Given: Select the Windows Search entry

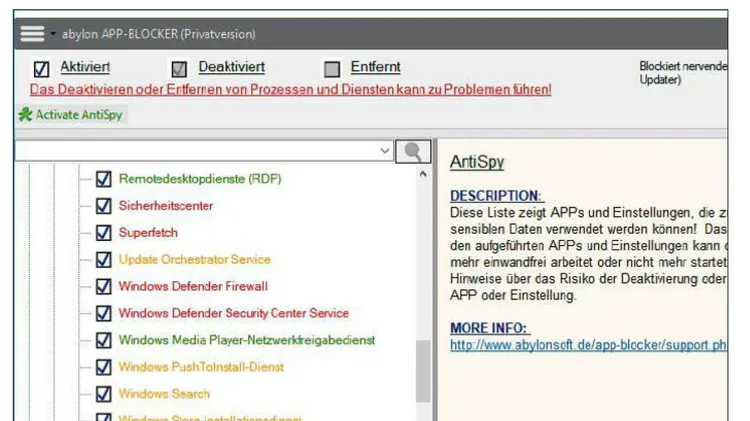Looking at the screenshot, I should (164, 394).
